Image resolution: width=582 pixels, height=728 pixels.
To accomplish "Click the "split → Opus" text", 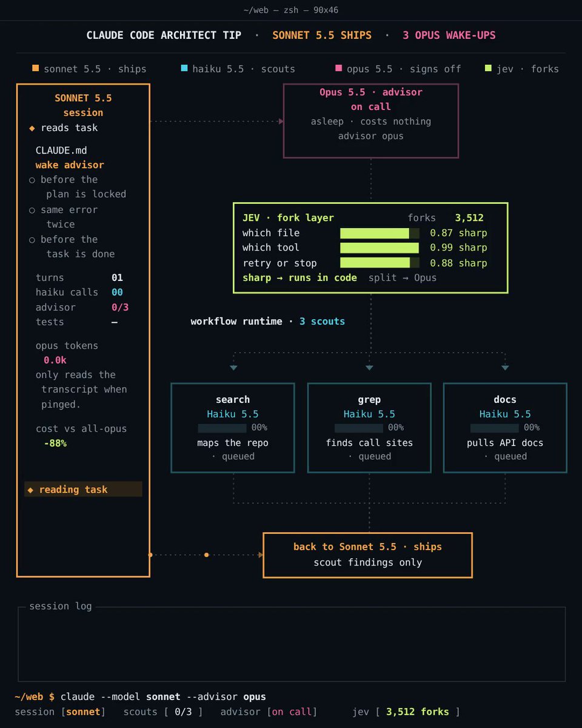I will 403,278.
